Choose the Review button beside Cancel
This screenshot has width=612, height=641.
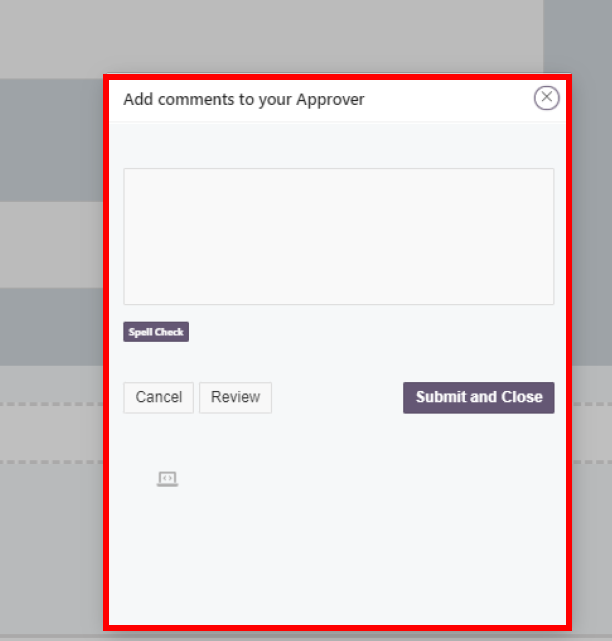(x=235, y=397)
